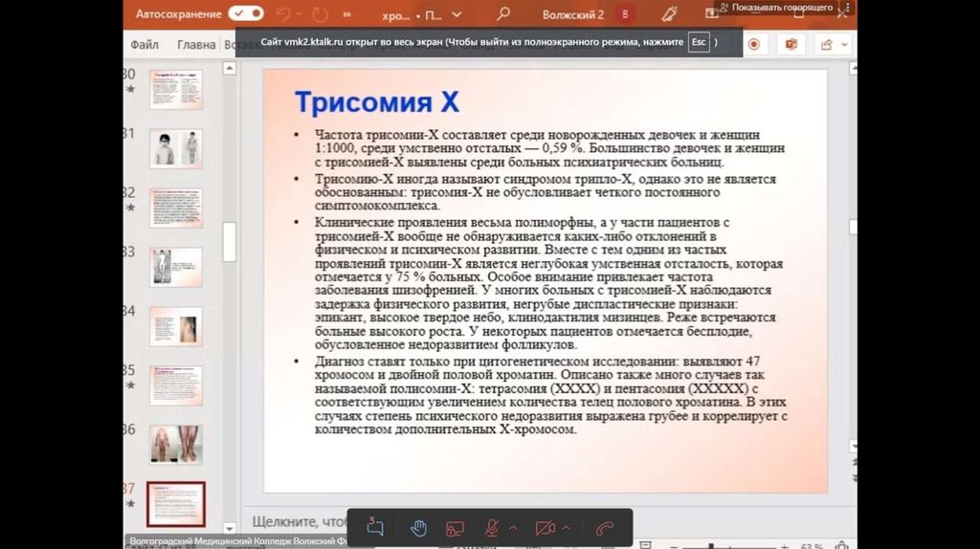Open the dropdown arrow next to the undo arrow
This screenshot has height=549, width=980.
pos(299,13)
